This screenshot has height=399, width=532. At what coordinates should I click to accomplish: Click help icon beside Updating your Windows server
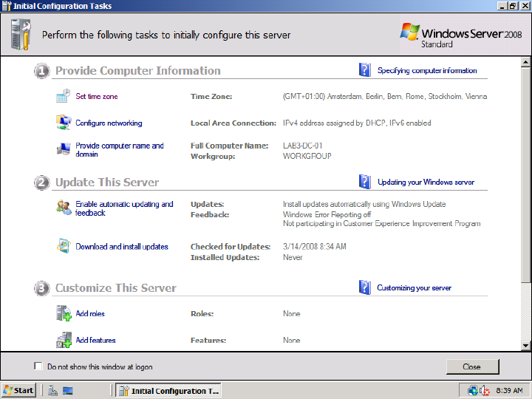[x=365, y=182]
